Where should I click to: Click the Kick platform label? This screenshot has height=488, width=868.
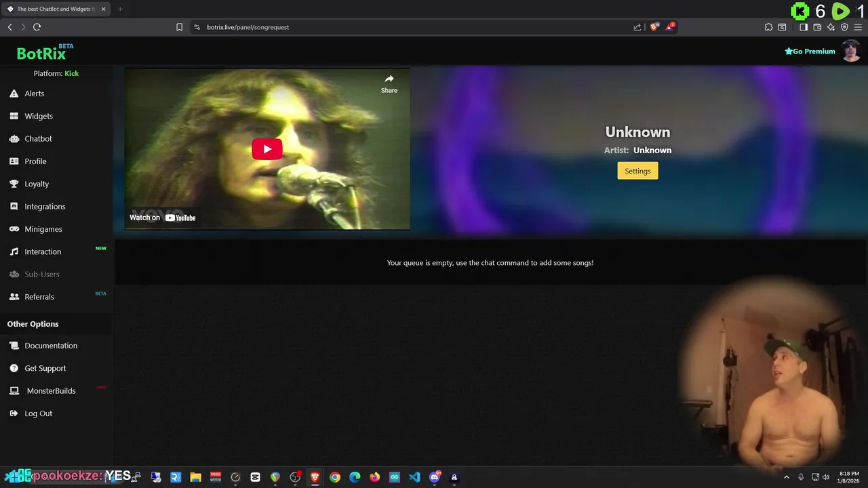(x=72, y=73)
